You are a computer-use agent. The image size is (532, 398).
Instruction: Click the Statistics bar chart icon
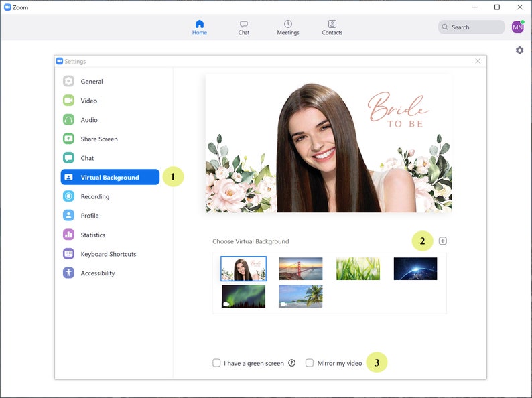(68, 235)
